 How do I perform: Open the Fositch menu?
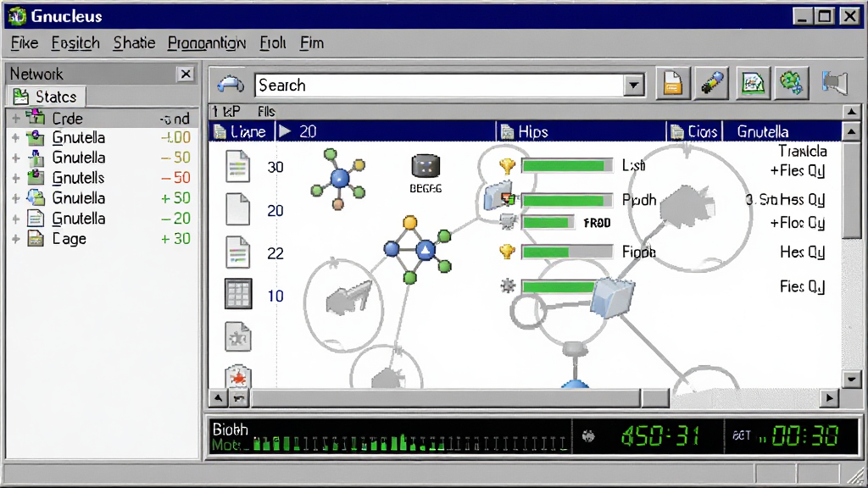click(x=75, y=43)
